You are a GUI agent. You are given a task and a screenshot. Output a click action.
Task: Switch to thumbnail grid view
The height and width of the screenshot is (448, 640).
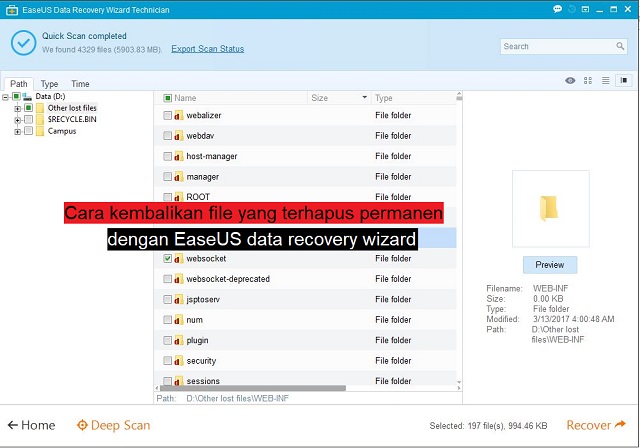pyautogui.click(x=588, y=80)
